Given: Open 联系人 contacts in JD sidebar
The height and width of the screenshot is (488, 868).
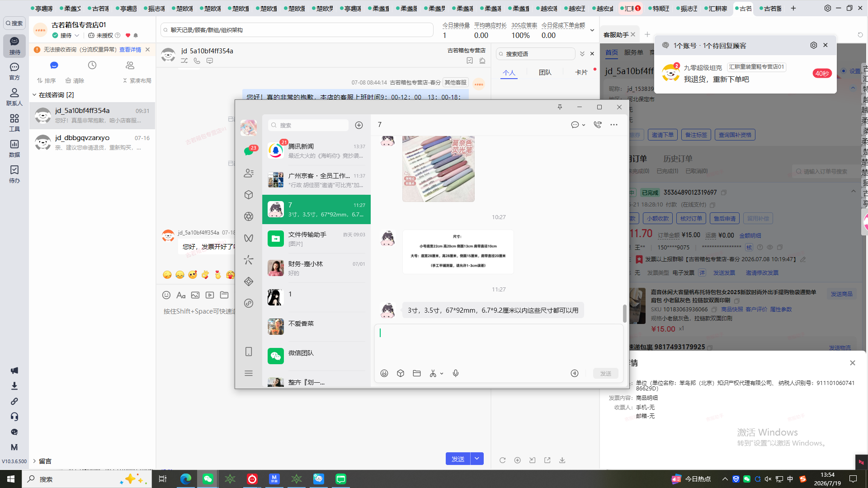Looking at the screenshot, I should click(x=14, y=97).
